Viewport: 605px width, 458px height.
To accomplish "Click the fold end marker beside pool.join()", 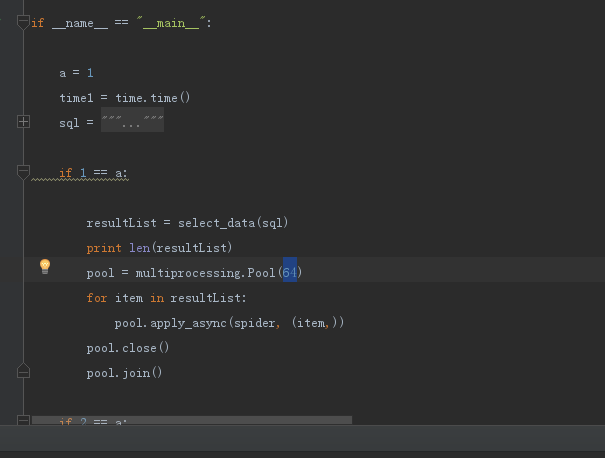I will [24, 370].
